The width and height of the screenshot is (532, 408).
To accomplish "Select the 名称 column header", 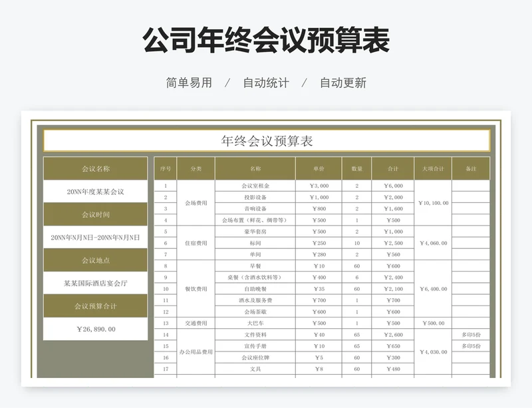I will pyautogui.click(x=255, y=168).
